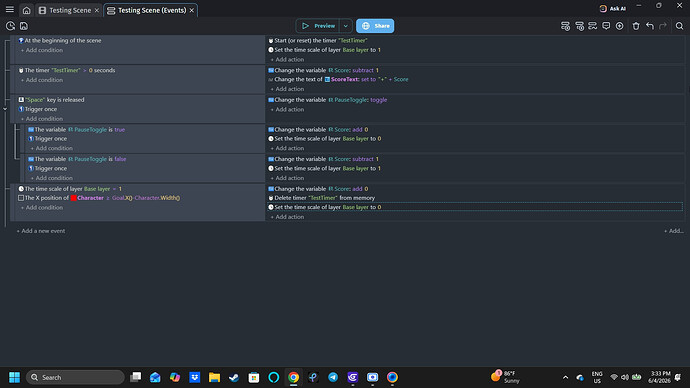Open Microsoft Store from the taskbar

point(254,377)
